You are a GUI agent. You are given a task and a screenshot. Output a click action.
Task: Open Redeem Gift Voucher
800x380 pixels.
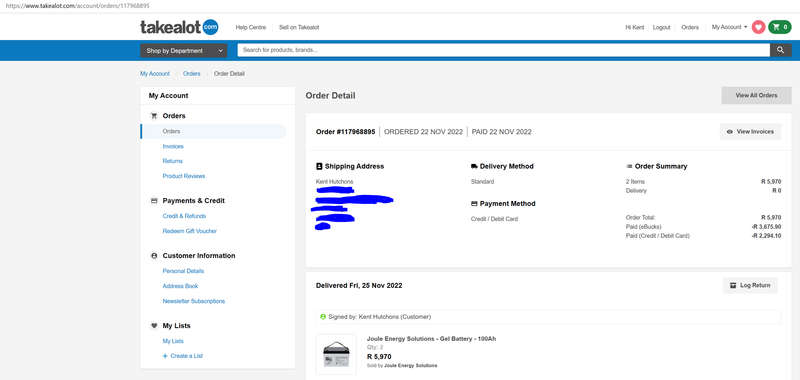(189, 231)
